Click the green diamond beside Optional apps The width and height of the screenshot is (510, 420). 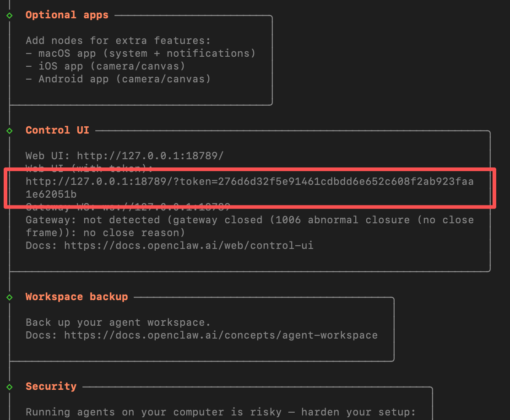(9, 16)
